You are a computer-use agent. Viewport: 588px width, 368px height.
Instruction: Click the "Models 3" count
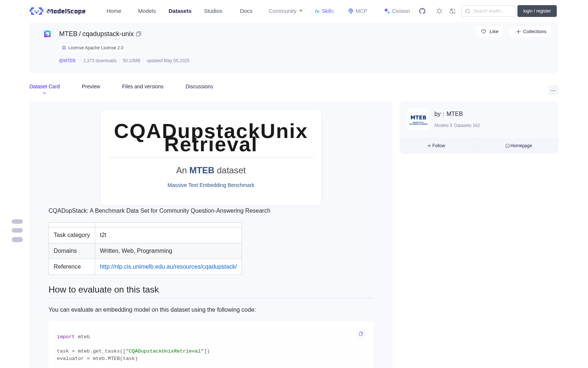443,125
